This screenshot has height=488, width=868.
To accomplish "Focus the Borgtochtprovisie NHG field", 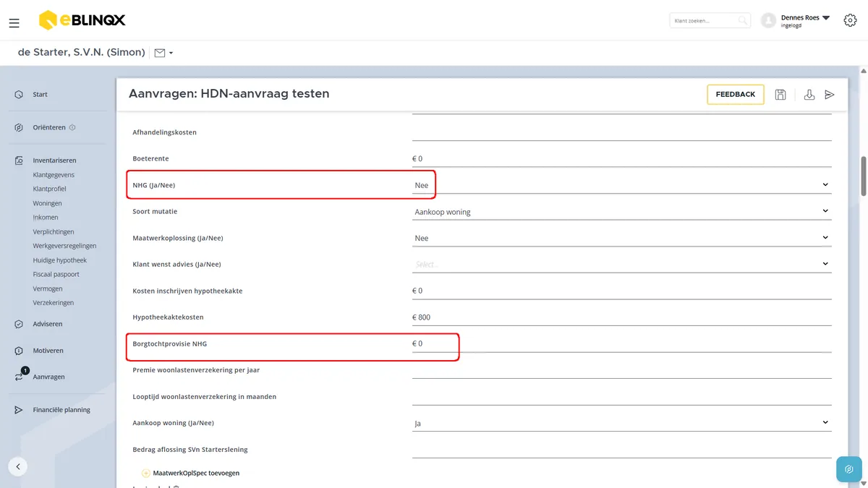I will (x=621, y=343).
